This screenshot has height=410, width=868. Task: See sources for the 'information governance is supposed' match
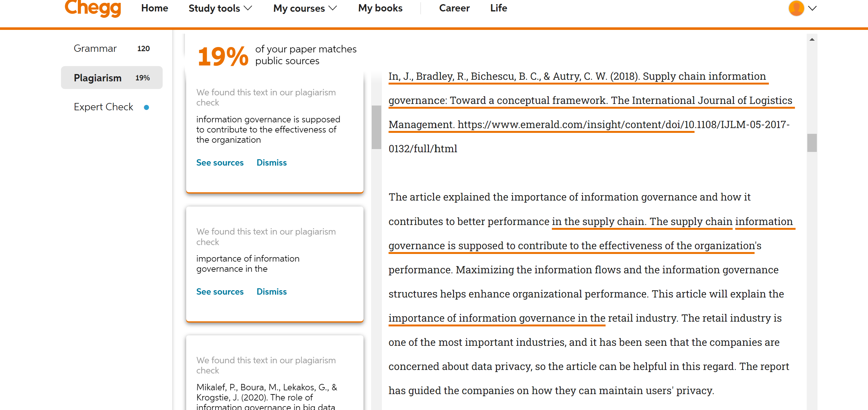point(220,163)
